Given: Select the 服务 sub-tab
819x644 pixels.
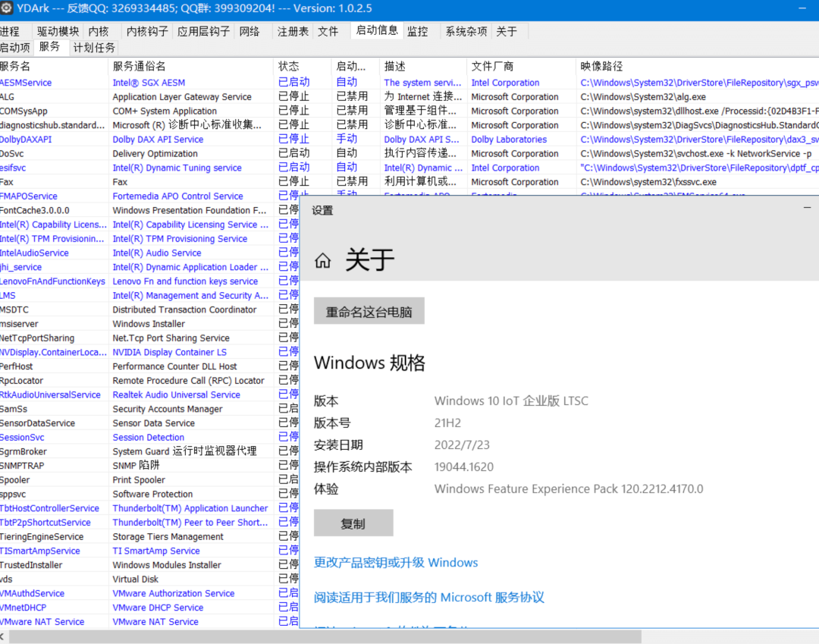Looking at the screenshot, I should pyautogui.click(x=49, y=47).
